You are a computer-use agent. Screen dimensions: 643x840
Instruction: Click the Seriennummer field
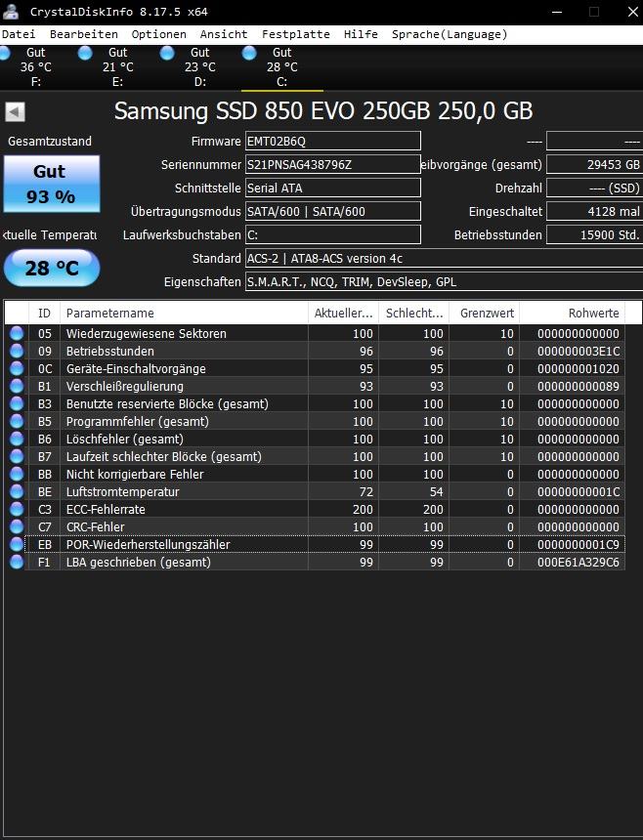(x=333, y=164)
